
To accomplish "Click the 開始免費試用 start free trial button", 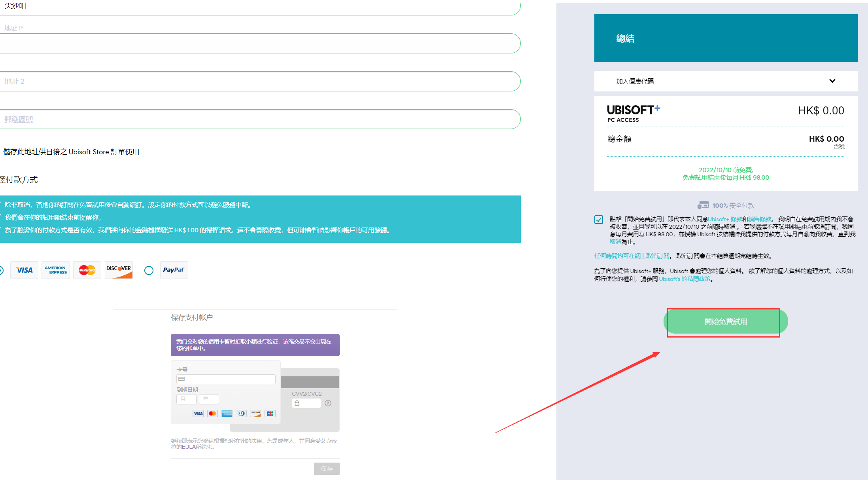I will tap(726, 322).
